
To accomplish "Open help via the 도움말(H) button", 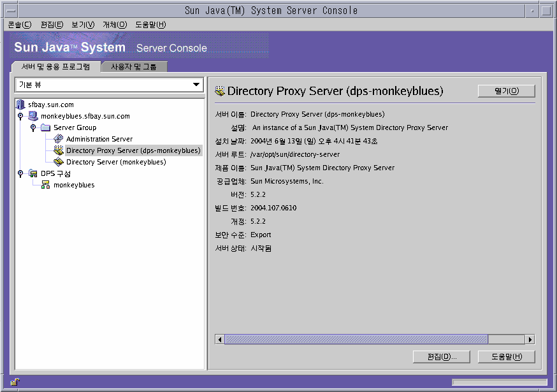I will click(x=506, y=356).
